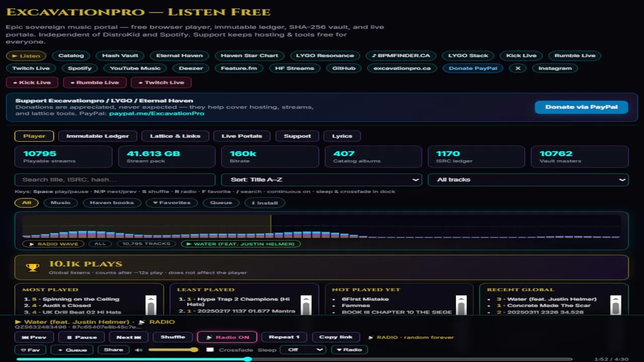Open the LYGO Resonance link
The image size is (644, 362).
[325, 55]
